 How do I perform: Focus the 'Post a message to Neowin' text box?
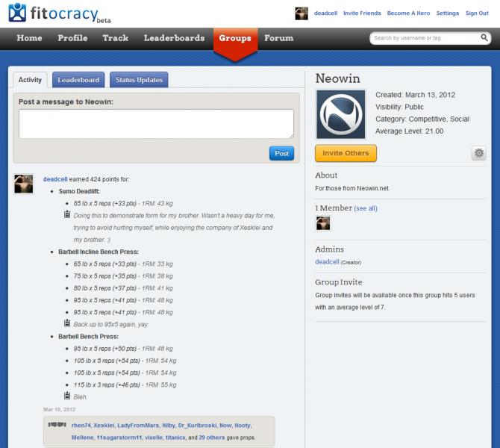[156, 124]
